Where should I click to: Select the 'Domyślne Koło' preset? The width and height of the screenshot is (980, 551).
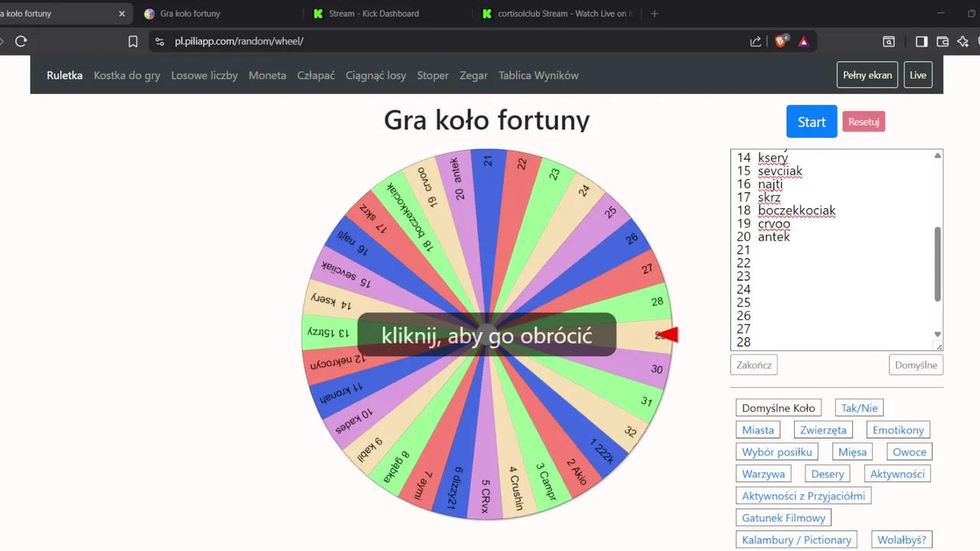click(778, 408)
